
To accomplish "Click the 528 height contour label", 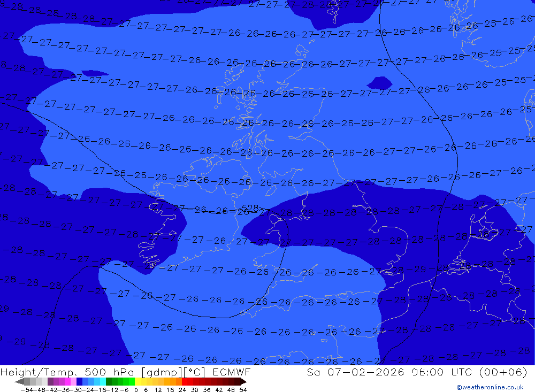I will coord(250,208).
